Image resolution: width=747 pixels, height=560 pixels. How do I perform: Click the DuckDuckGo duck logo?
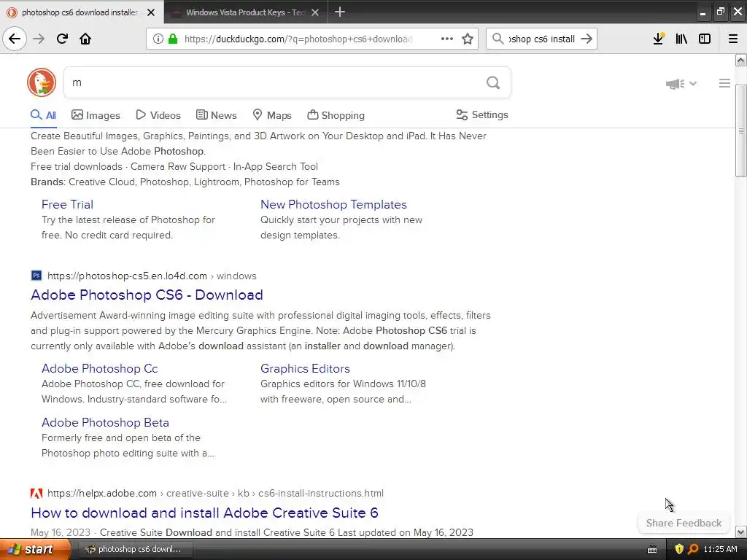[x=42, y=82]
